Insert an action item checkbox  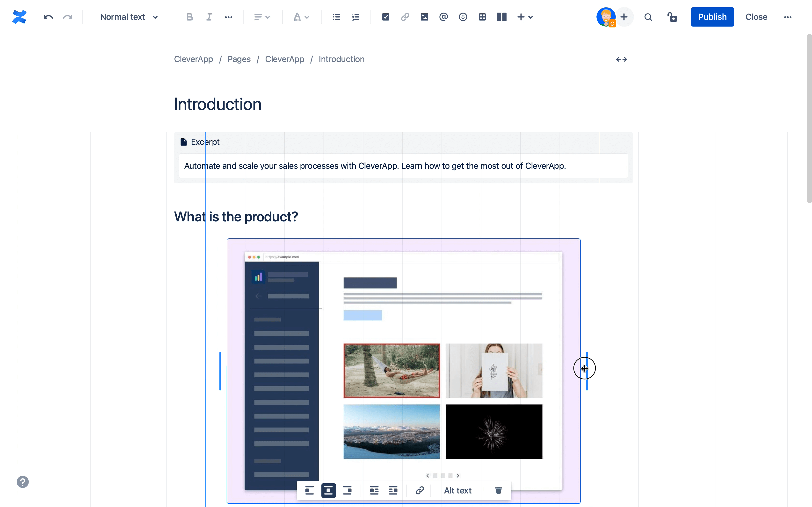pos(385,17)
